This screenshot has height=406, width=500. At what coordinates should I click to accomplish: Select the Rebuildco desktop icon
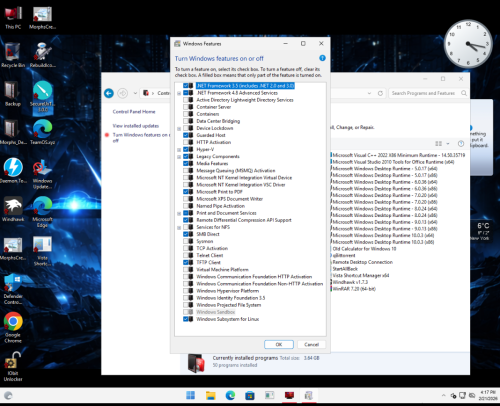(x=42, y=56)
